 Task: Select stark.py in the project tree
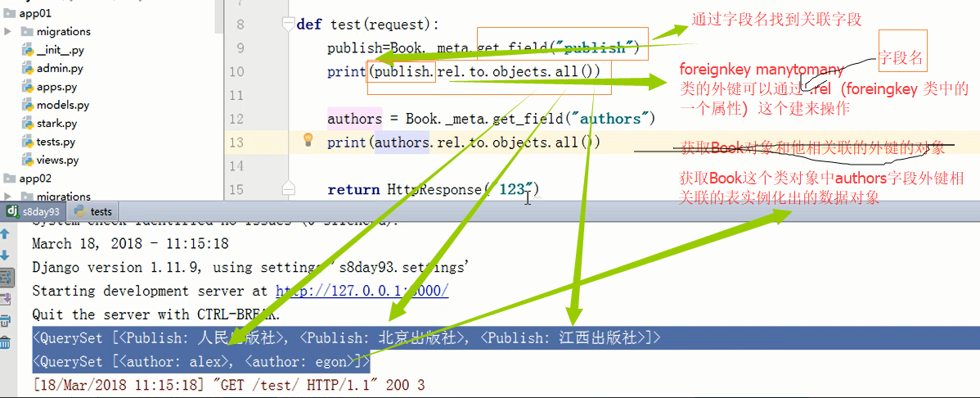[x=50, y=124]
